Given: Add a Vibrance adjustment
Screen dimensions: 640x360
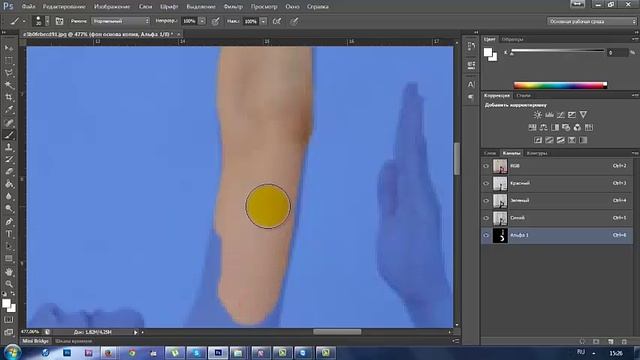Looking at the screenshot, I should click(583, 115).
